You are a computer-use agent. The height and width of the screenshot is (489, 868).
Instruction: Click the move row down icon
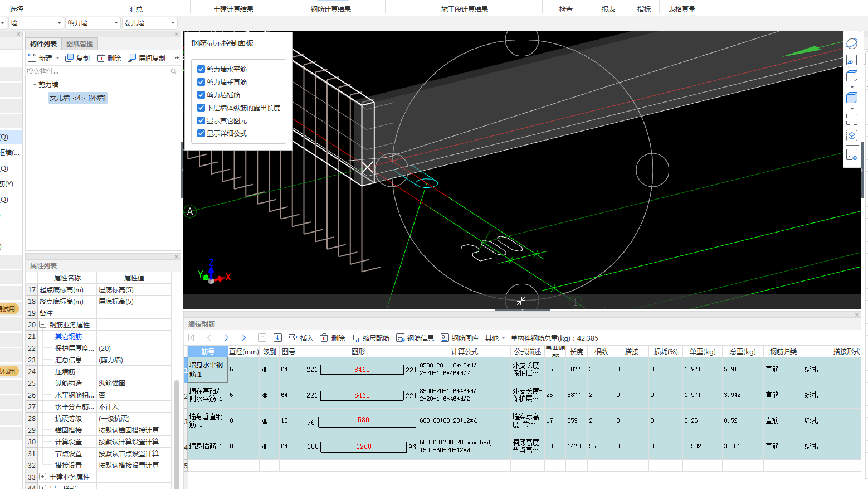pyautogui.click(x=277, y=338)
